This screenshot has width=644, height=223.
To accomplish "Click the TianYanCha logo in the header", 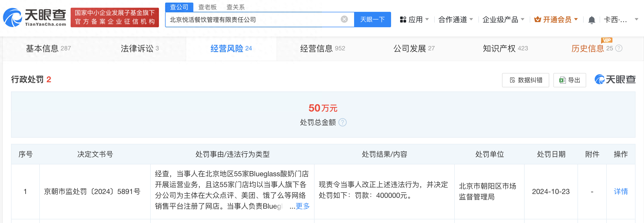I will [35, 17].
